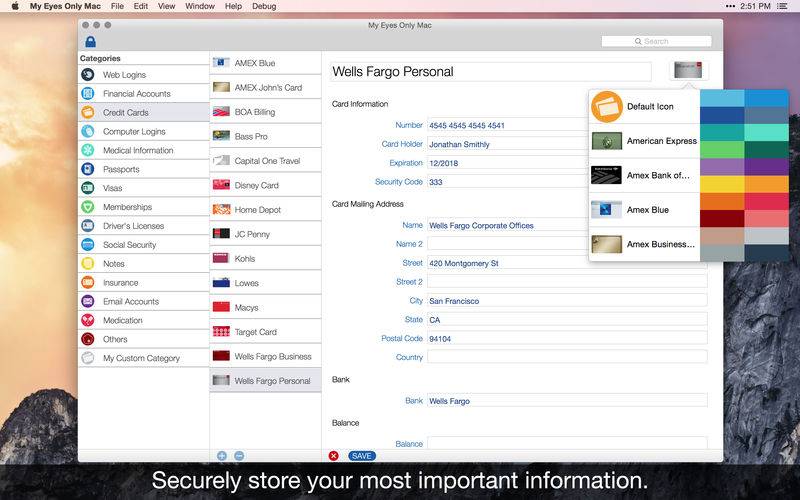
Task: Select the AMEX John's Card entry
Action: point(265,87)
